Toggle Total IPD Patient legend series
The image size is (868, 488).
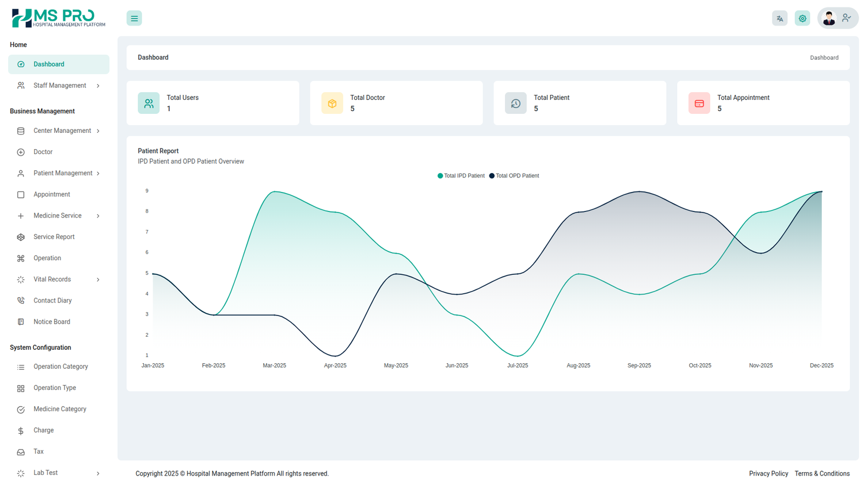tap(461, 176)
